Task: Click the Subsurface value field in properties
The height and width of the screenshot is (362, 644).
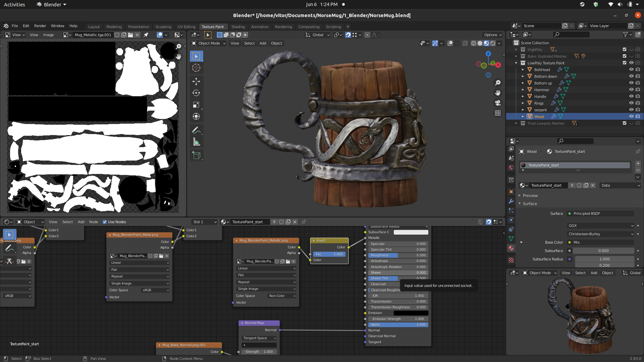Action: pos(603,251)
